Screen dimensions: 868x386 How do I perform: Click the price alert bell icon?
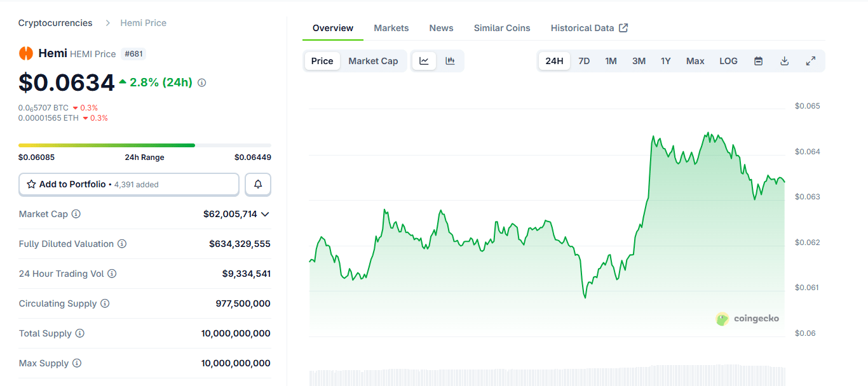pyautogui.click(x=258, y=184)
